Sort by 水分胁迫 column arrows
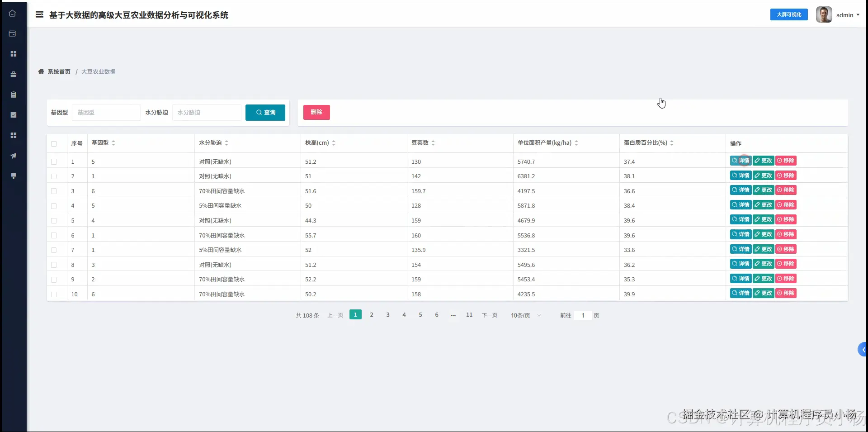 (226, 143)
